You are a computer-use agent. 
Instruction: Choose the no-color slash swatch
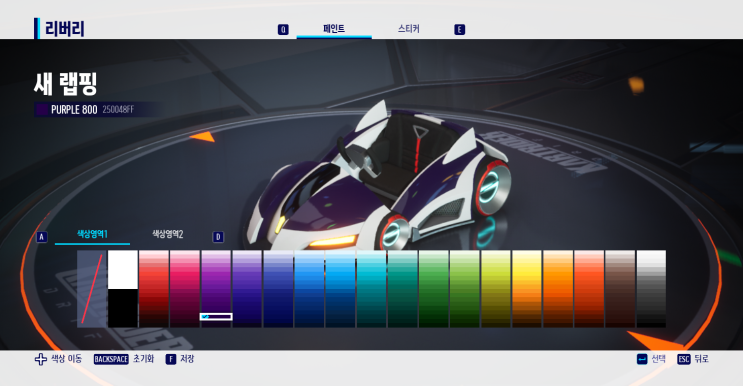(x=92, y=289)
